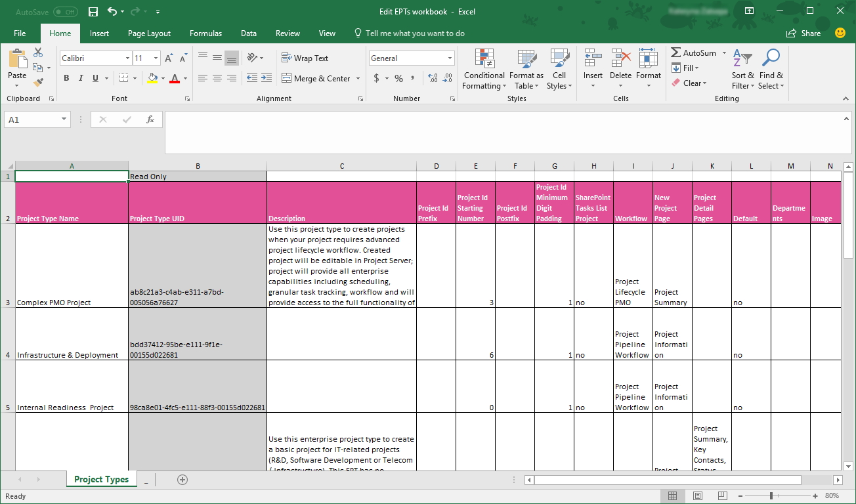Apply center horizontal alignment
856x504 pixels.
[217, 78]
